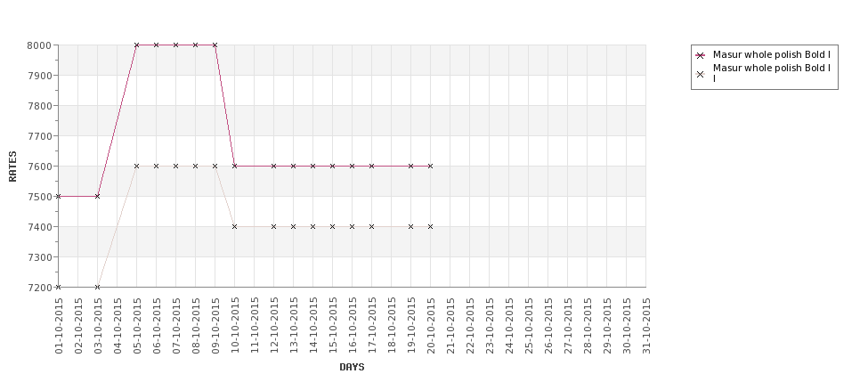Viewport: 868px width, 382px height.
Task: Click the 7600 data point on 20-10-2015
Action: [430, 167]
